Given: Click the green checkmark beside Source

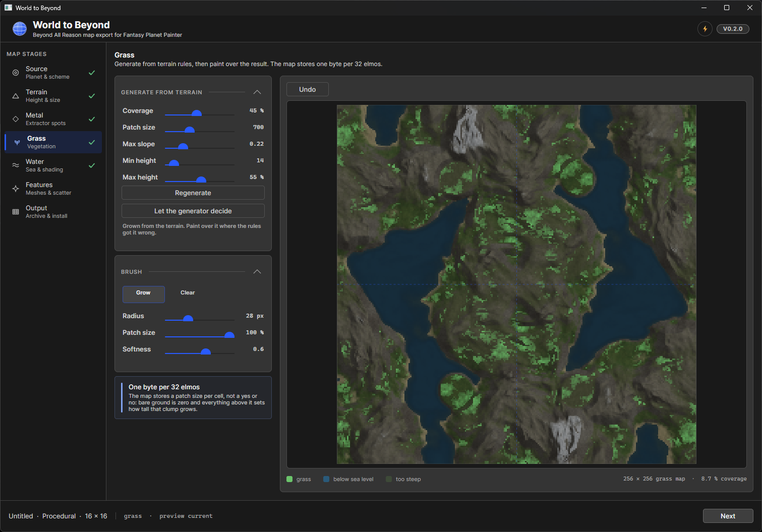Looking at the screenshot, I should pos(92,73).
